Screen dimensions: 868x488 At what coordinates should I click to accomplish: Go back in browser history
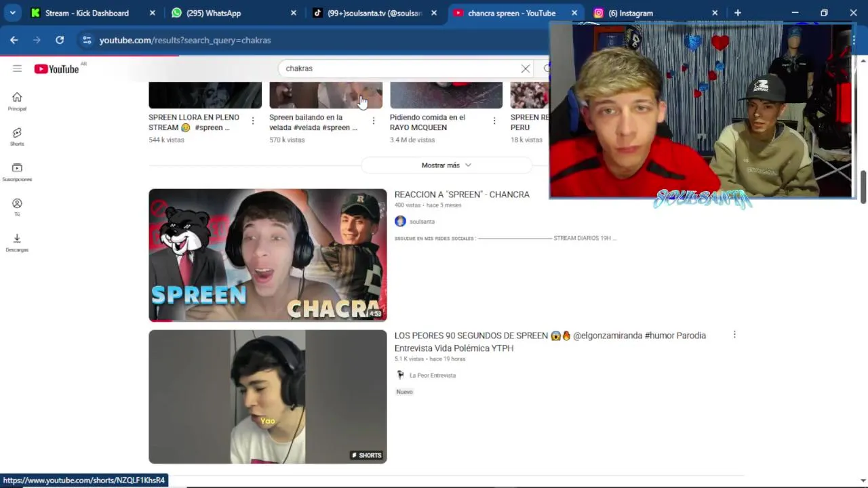coord(14,40)
